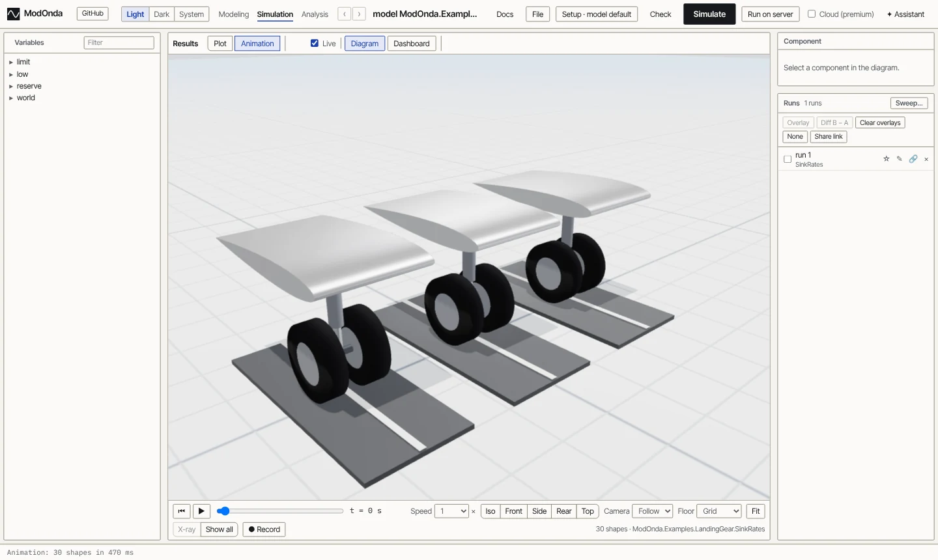Set camera to Top view

[588, 511]
